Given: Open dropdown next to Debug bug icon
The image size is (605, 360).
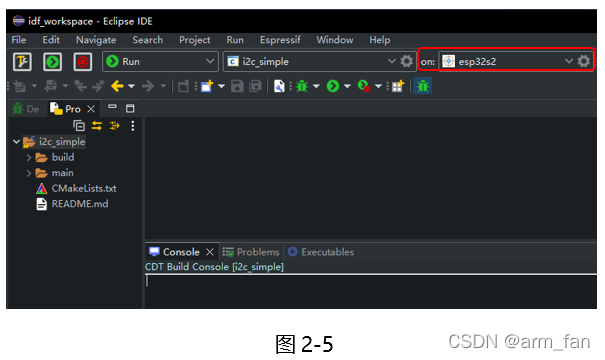Looking at the screenshot, I should (316, 86).
